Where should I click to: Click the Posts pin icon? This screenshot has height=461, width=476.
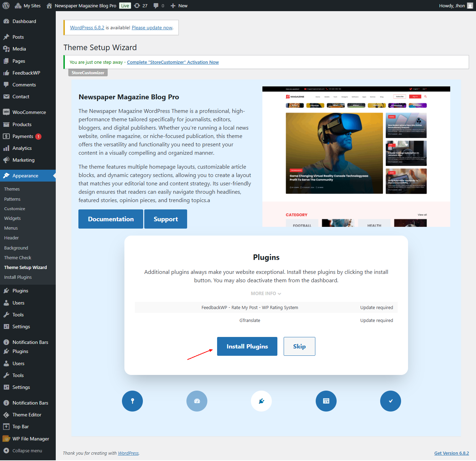(x=6, y=37)
